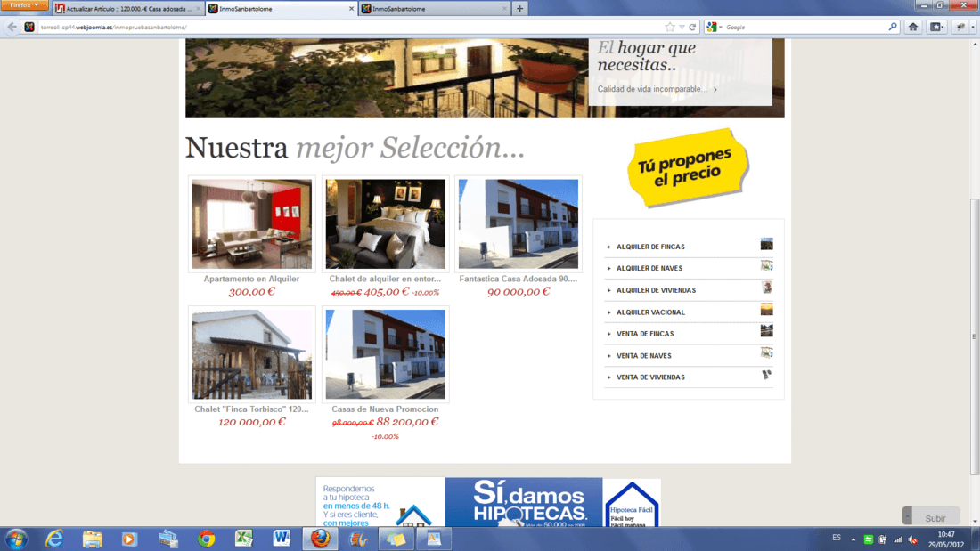Expand the Alquiler de Fincas category
The width and height of the screenshot is (980, 551).
click(x=650, y=247)
